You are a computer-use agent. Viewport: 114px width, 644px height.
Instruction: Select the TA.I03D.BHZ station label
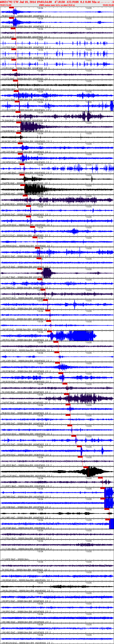tap(26, 37)
